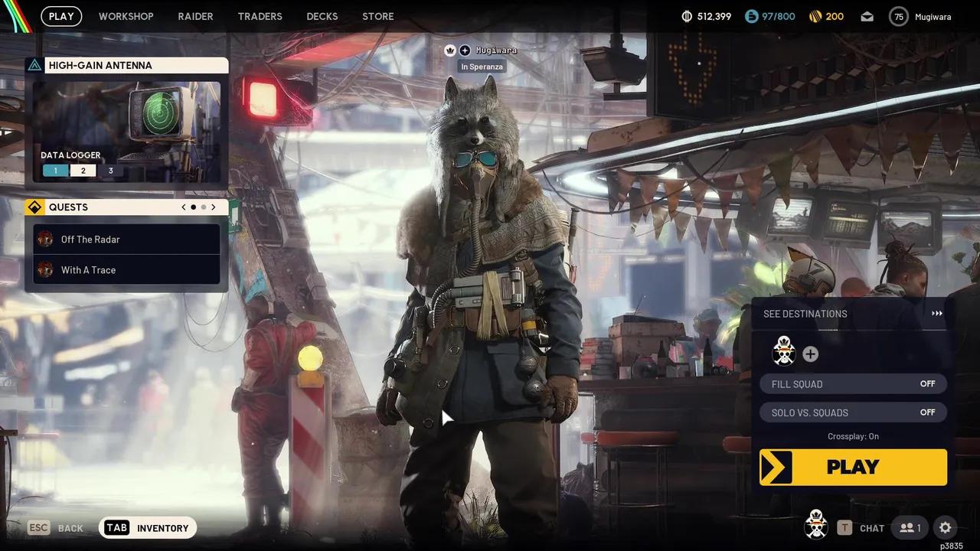The width and height of the screenshot is (980, 551).
Task: Select the squad emblem above Fill Squad
Action: point(783,353)
